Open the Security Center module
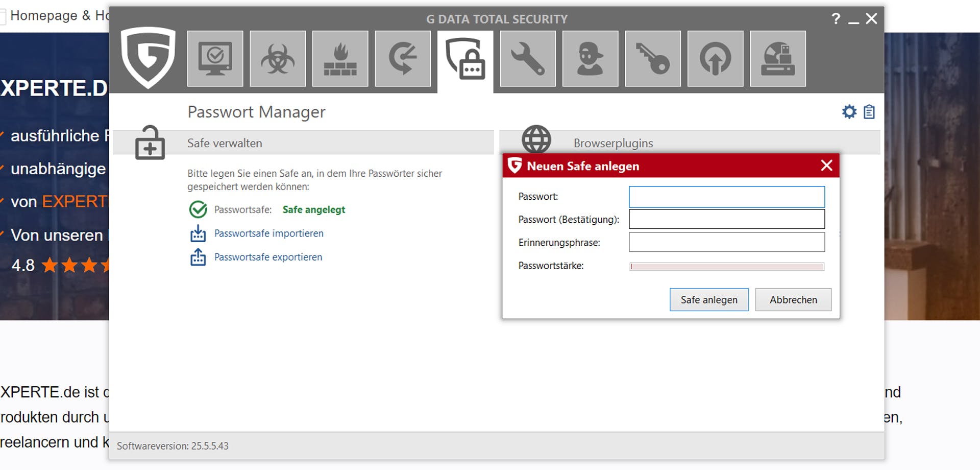Screen dimensions: 980x470 point(215,58)
